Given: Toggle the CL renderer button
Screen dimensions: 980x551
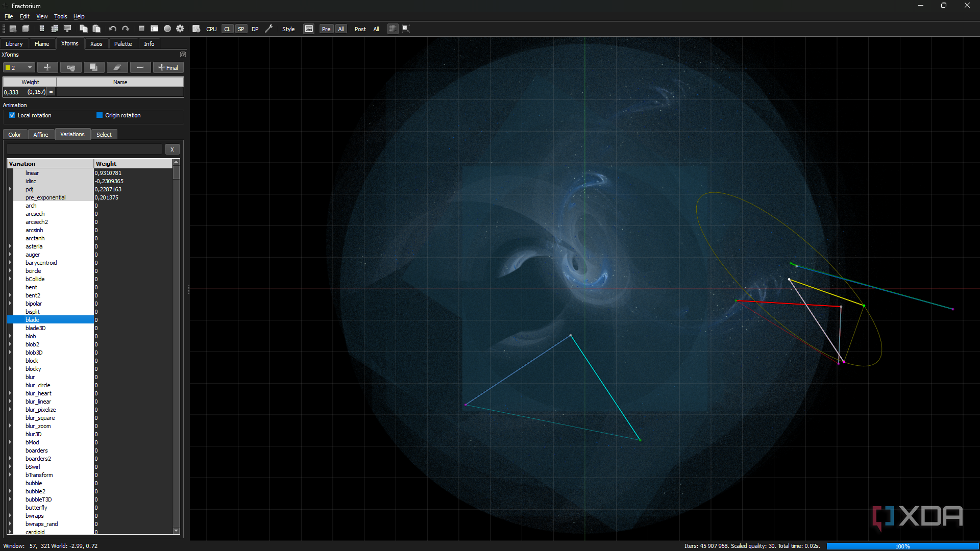Looking at the screenshot, I should click(227, 29).
